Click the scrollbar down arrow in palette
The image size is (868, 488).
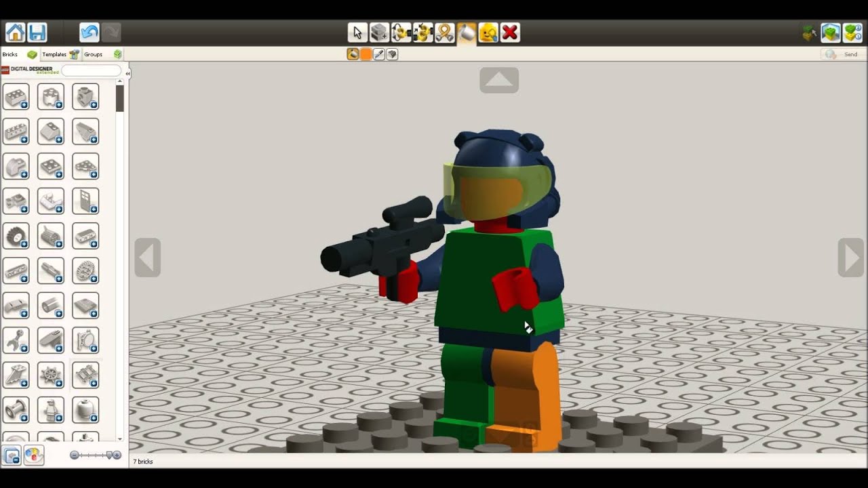coord(119,439)
